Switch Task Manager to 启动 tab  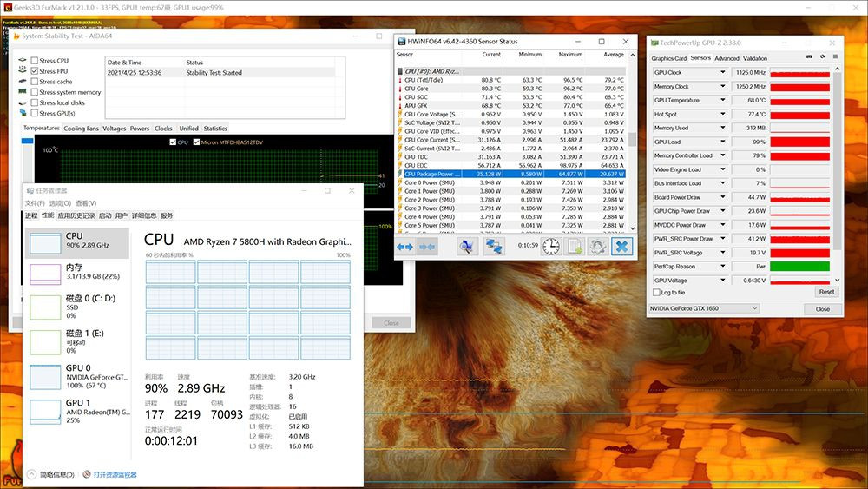105,215
